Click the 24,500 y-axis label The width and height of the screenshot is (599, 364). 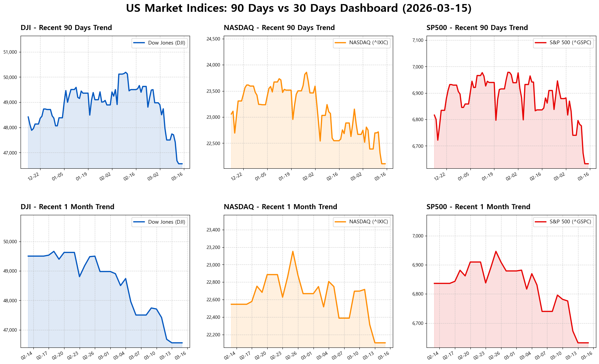pos(213,39)
